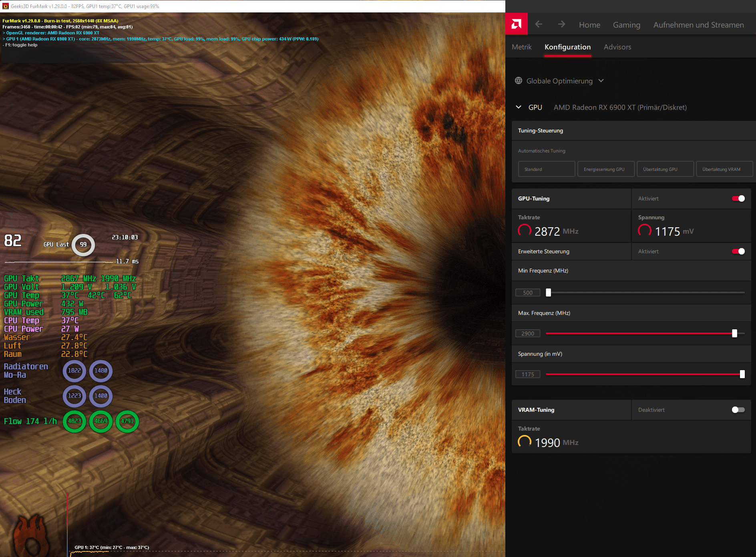Go forward with the right arrow
Image resolution: width=756 pixels, height=557 pixels.
point(561,24)
